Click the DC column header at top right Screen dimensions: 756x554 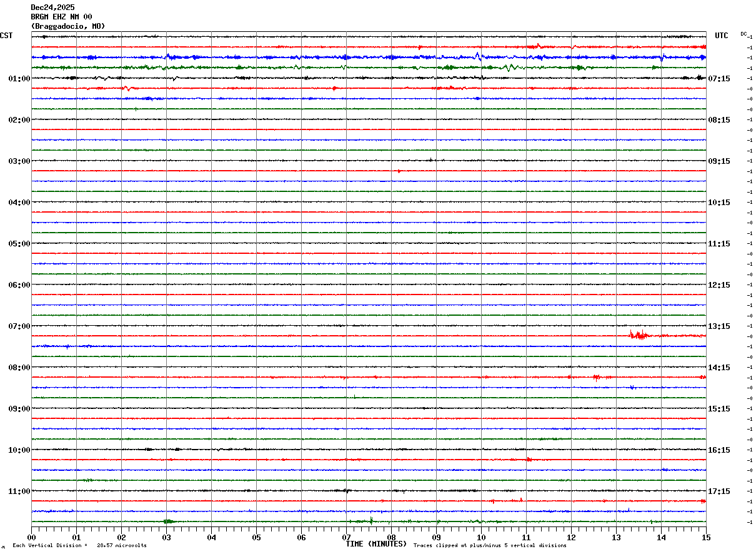point(744,34)
